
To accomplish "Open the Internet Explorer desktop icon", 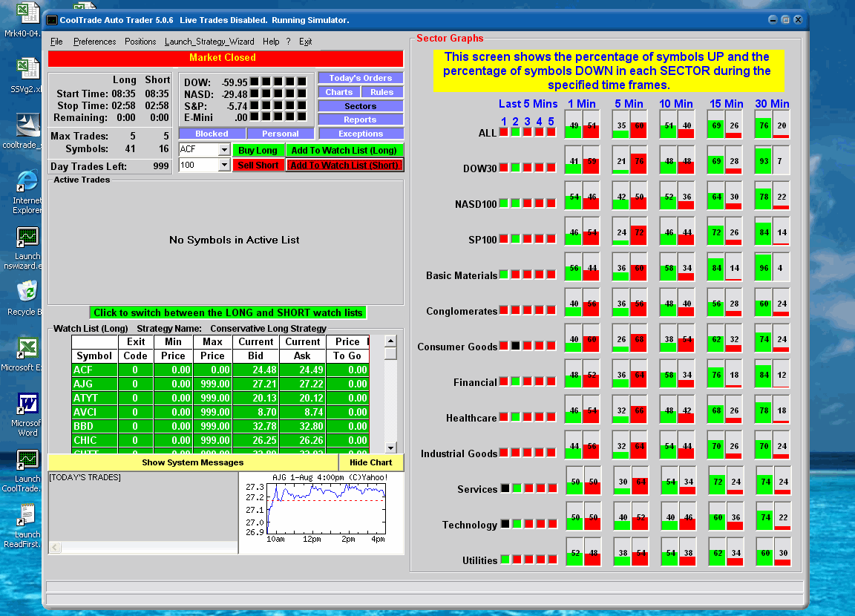I will (x=27, y=182).
